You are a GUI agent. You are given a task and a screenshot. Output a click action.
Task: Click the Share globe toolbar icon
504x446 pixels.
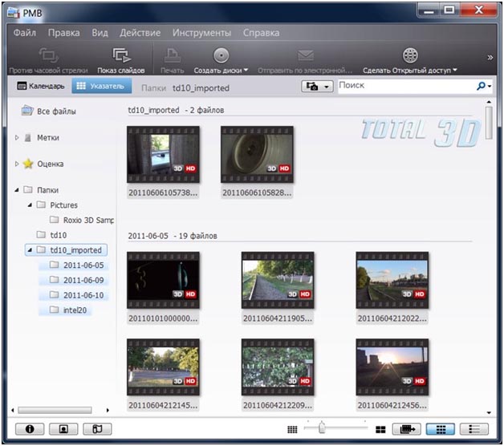[410, 55]
